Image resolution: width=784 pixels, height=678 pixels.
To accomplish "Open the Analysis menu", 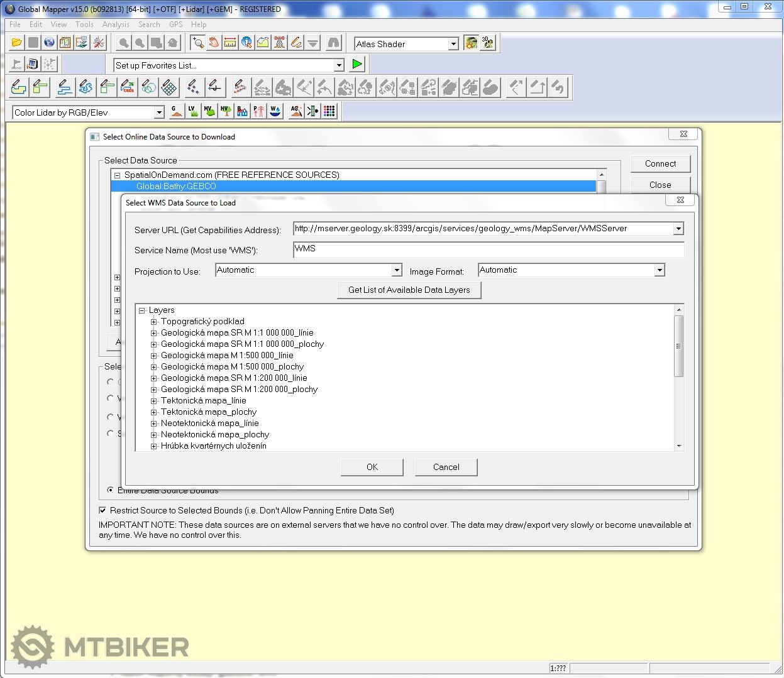I will [x=116, y=25].
